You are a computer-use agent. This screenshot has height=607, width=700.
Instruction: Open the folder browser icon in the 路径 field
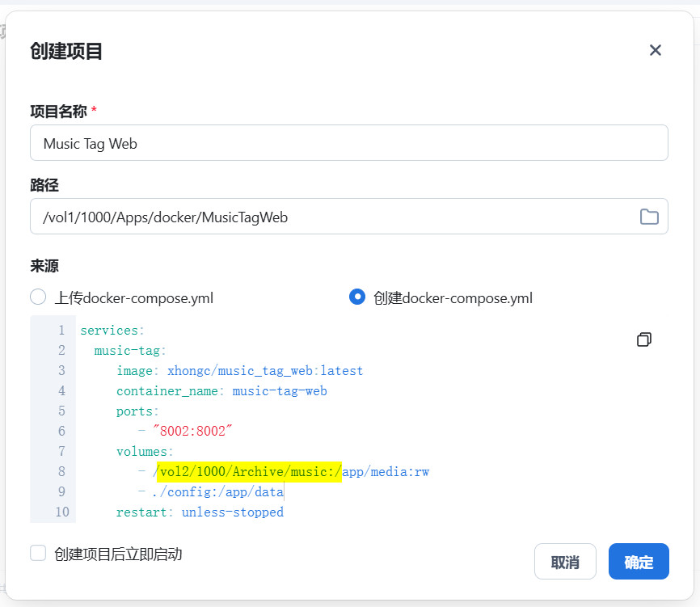649,217
